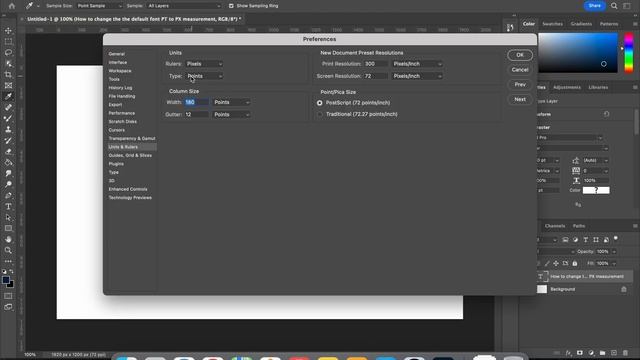Confirm preferences with OK button

[x=520, y=55]
